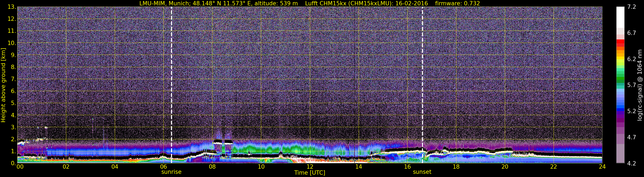Click the '12.' height tick label

tap(12, 19)
